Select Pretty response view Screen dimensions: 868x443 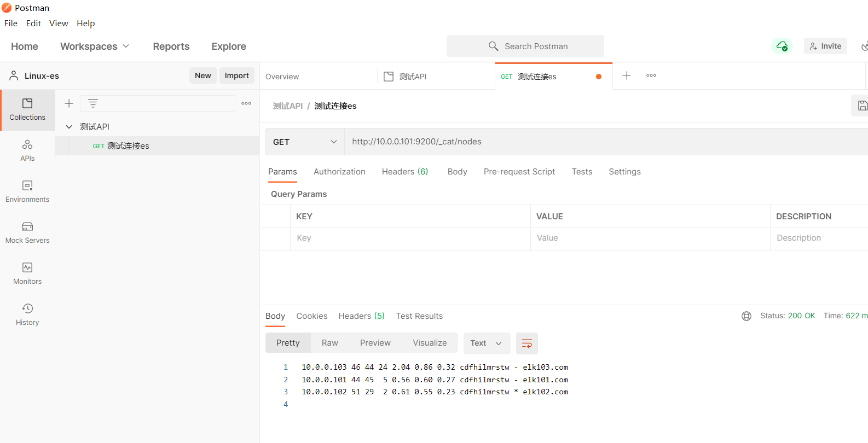coord(288,343)
